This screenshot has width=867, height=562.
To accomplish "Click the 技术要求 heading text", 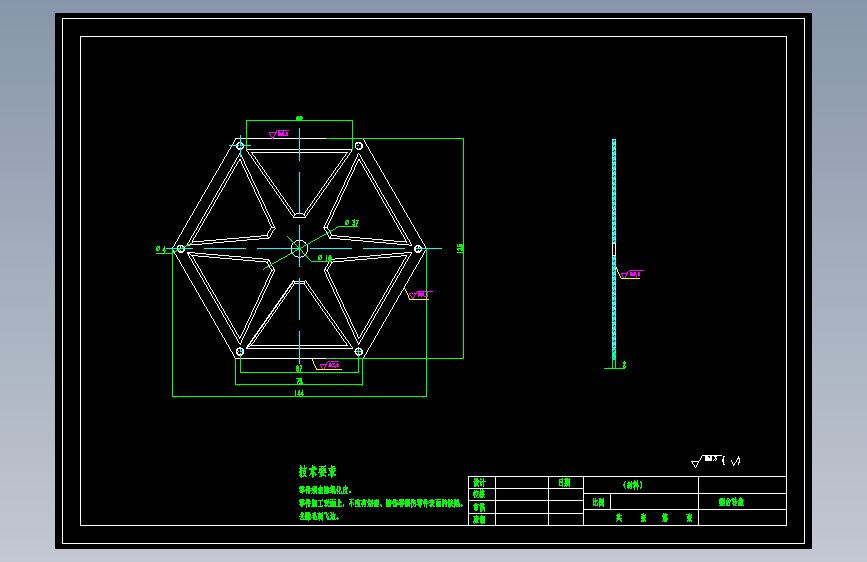I will coord(317,472).
